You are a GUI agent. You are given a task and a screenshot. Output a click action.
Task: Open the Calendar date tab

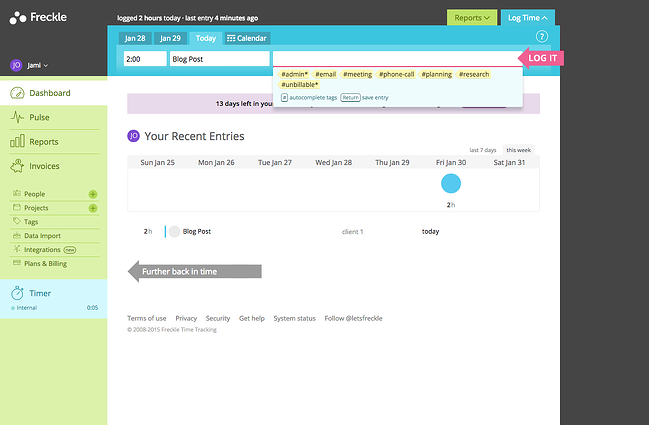point(246,38)
